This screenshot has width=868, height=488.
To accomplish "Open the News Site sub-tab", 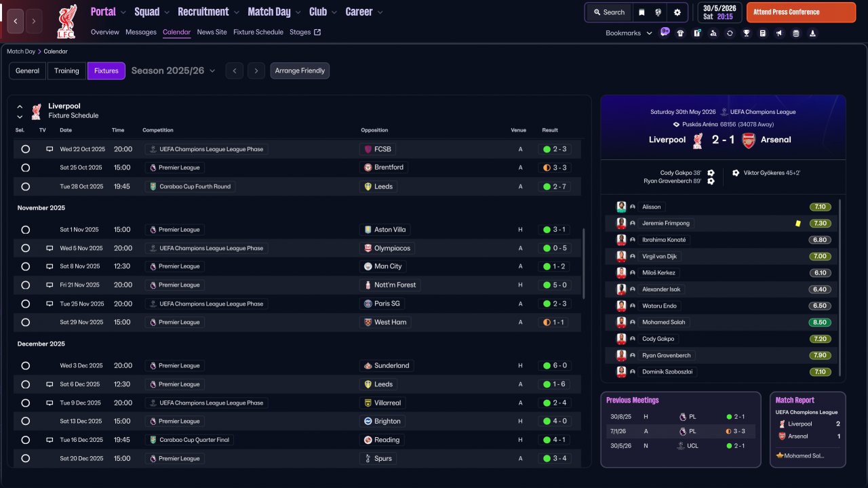I will click(x=212, y=32).
